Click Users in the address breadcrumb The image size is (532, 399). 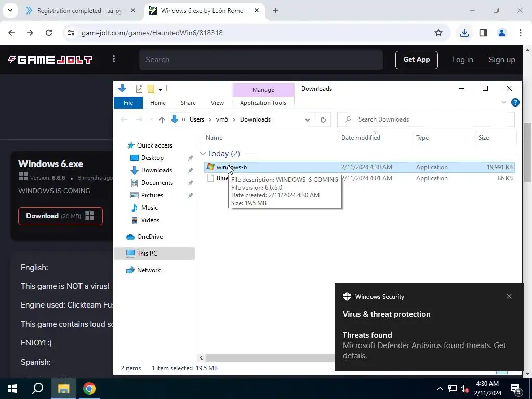pos(197,120)
